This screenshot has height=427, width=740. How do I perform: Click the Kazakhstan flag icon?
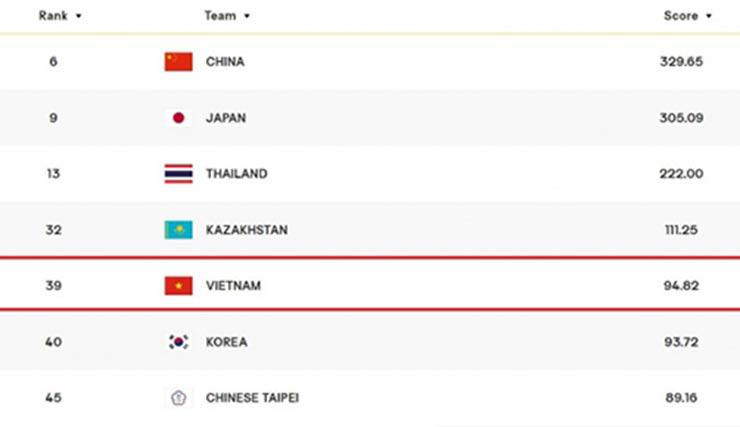[x=178, y=230]
